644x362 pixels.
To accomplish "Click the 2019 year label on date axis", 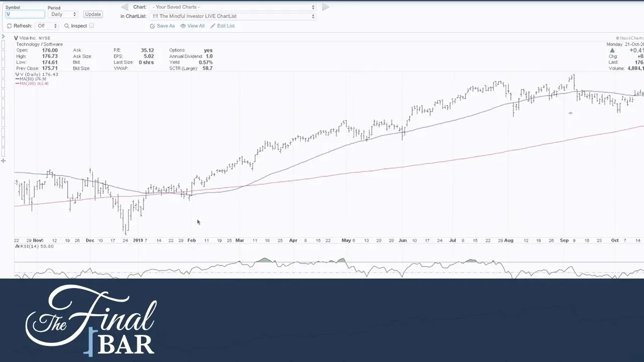I will click(x=138, y=240).
